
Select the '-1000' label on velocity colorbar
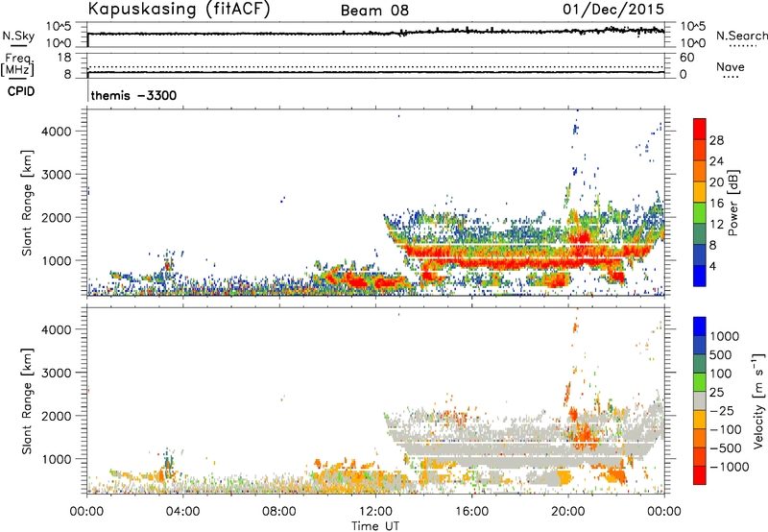coord(730,467)
